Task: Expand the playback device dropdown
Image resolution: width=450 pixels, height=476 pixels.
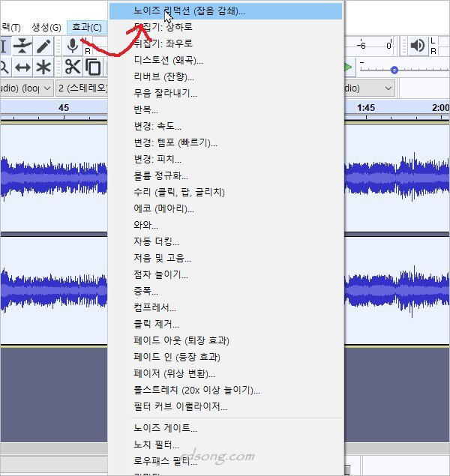Action: (369, 88)
